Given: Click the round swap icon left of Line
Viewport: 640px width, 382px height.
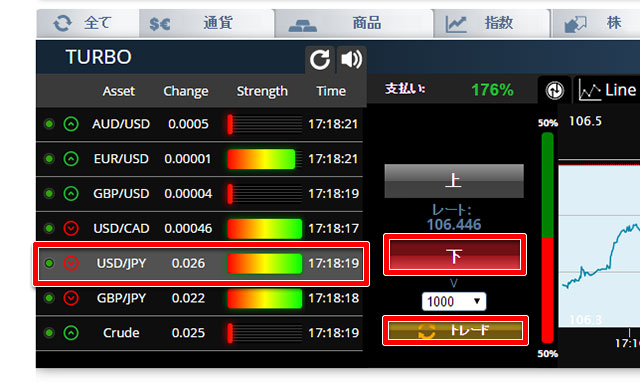Looking at the screenshot, I should pyautogui.click(x=554, y=90).
